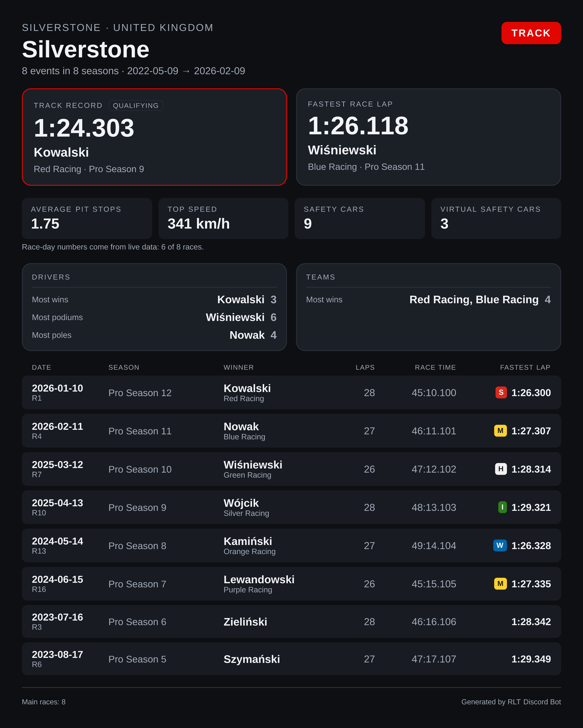Click the red TRACK badge
Image resolution: width=583 pixels, height=728 pixels.
531,33
